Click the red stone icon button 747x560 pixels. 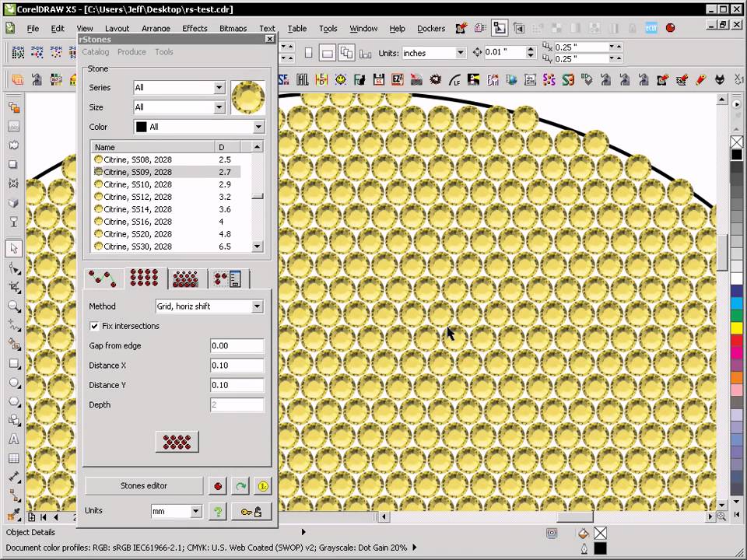(218, 486)
